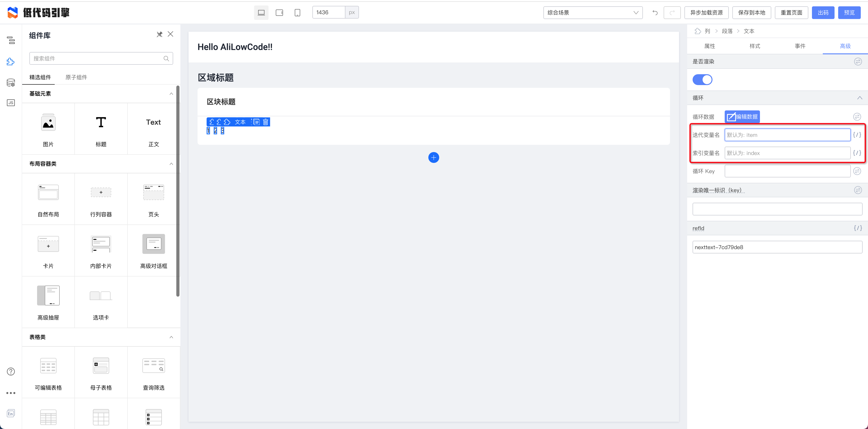Switch to mobile phone preview icon
868x429 pixels.
[297, 12]
